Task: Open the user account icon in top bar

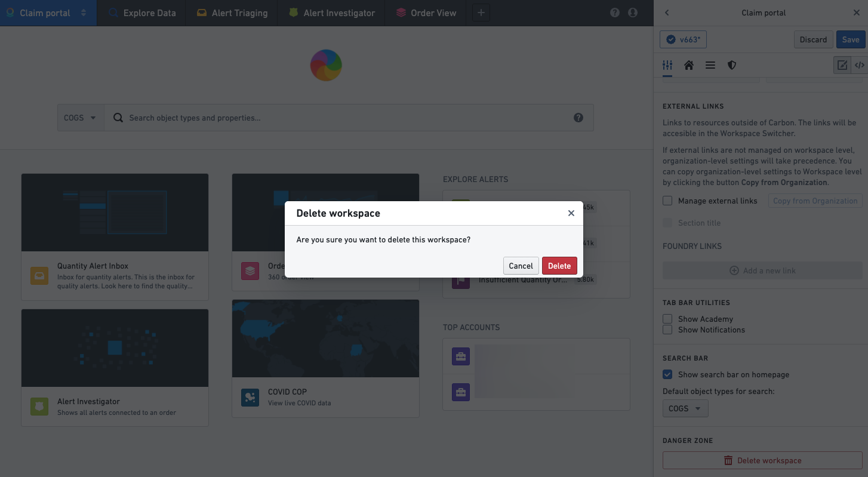Action: point(633,13)
